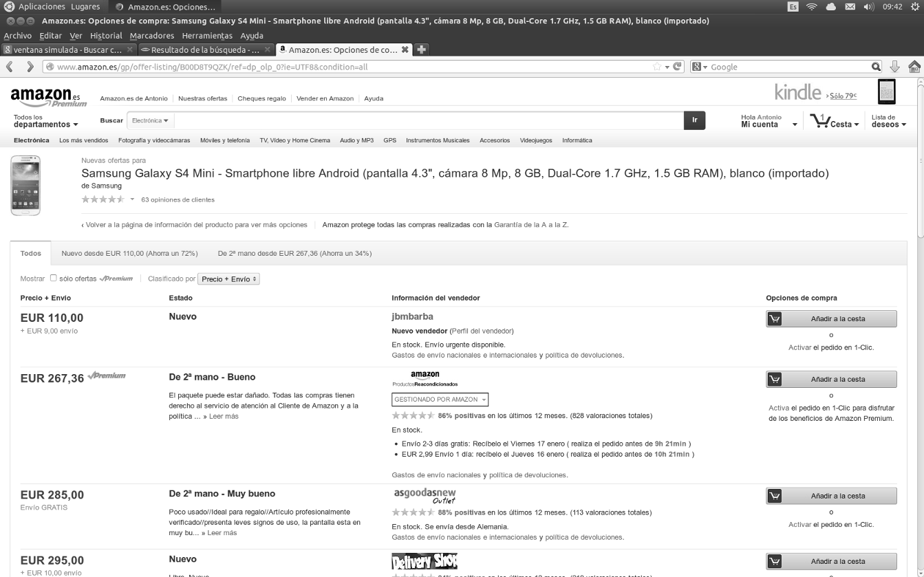This screenshot has height=577, width=924.
Task: Bookmark this page with the star icon
Action: coord(657,67)
